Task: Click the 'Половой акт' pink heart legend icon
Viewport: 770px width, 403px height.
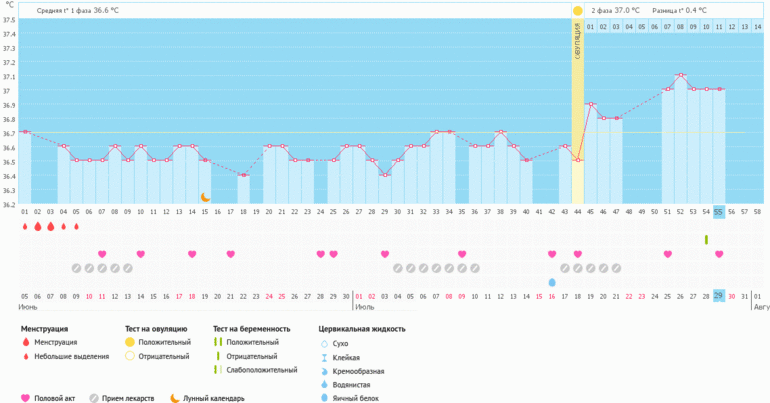Action: coord(25,398)
